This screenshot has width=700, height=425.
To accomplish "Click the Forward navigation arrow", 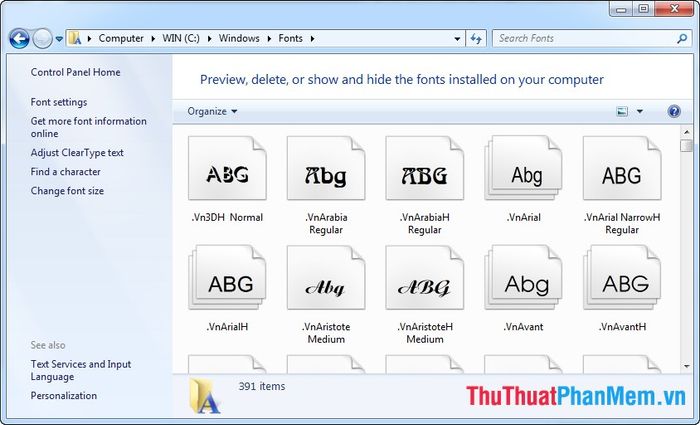I will click(x=43, y=38).
